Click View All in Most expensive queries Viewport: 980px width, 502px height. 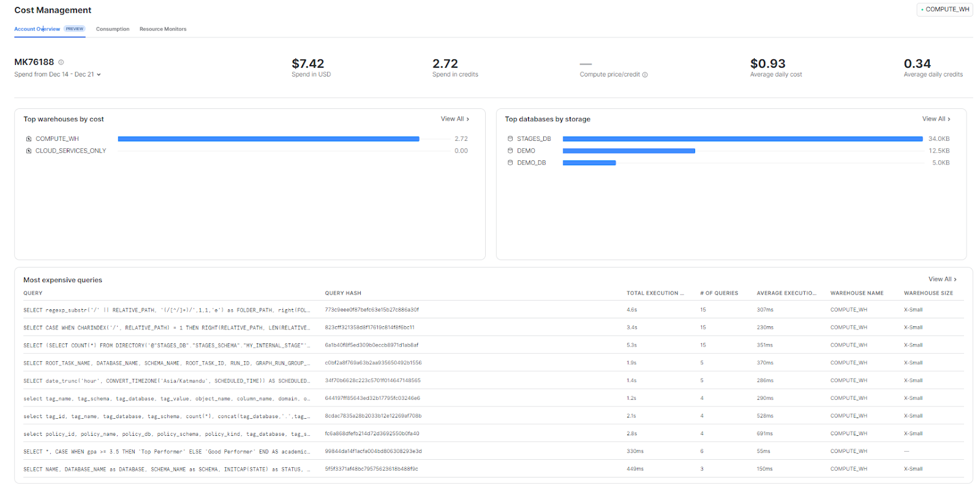point(943,279)
